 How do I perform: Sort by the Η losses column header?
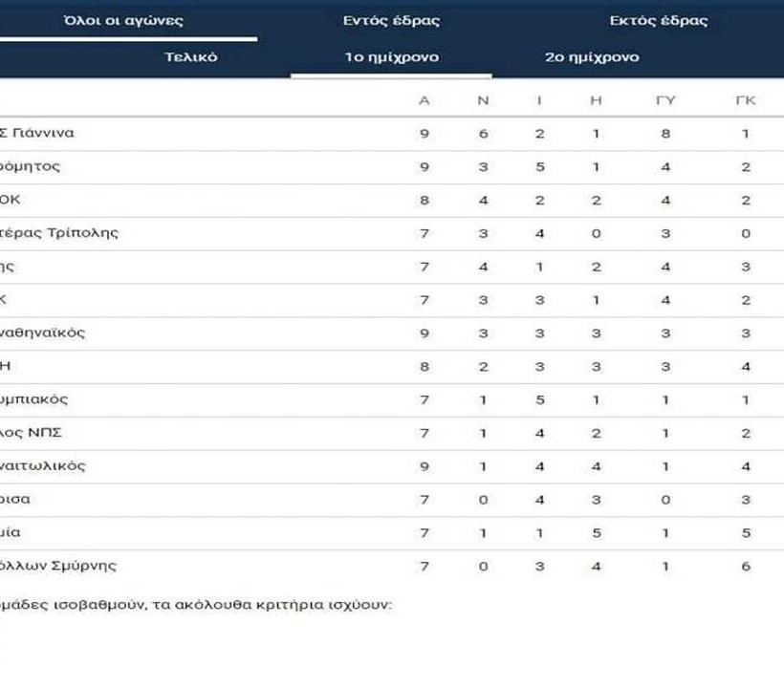click(596, 100)
